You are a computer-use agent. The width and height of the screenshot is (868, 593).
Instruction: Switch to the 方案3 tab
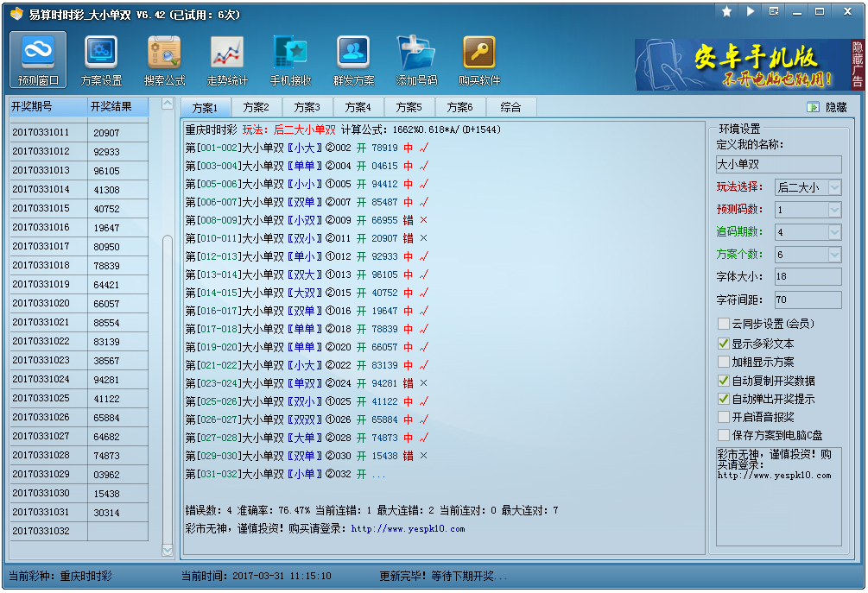coord(307,108)
